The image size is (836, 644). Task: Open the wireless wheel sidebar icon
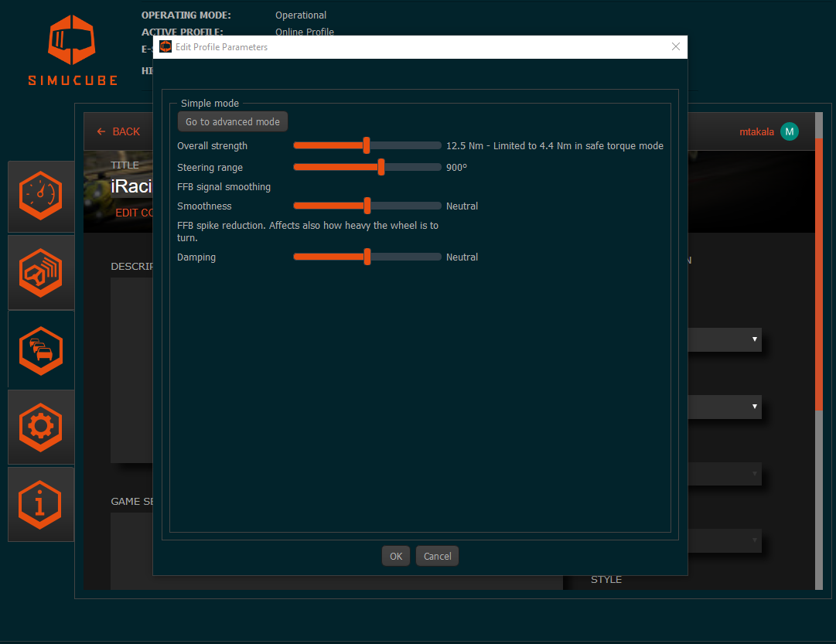41,272
